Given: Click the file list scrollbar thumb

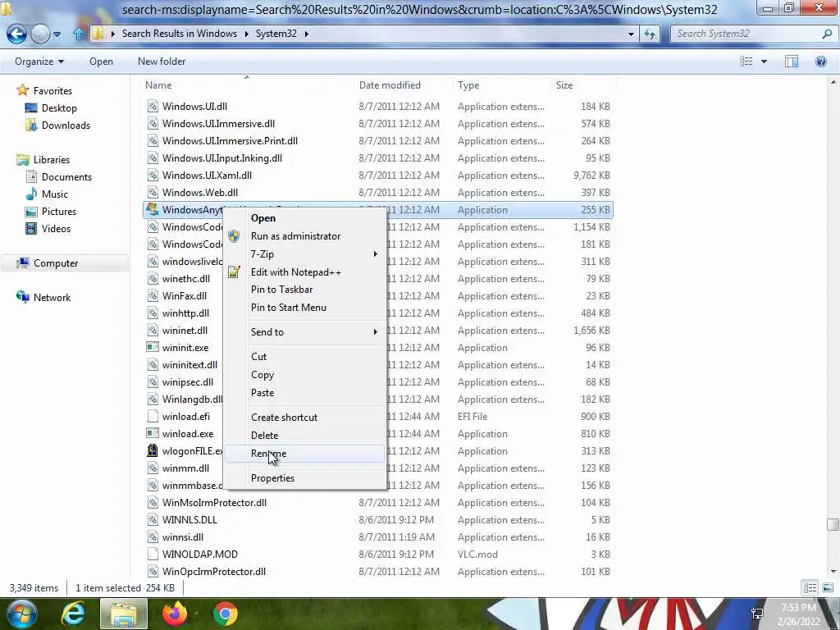Looking at the screenshot, I should click(x=833, y=524).
